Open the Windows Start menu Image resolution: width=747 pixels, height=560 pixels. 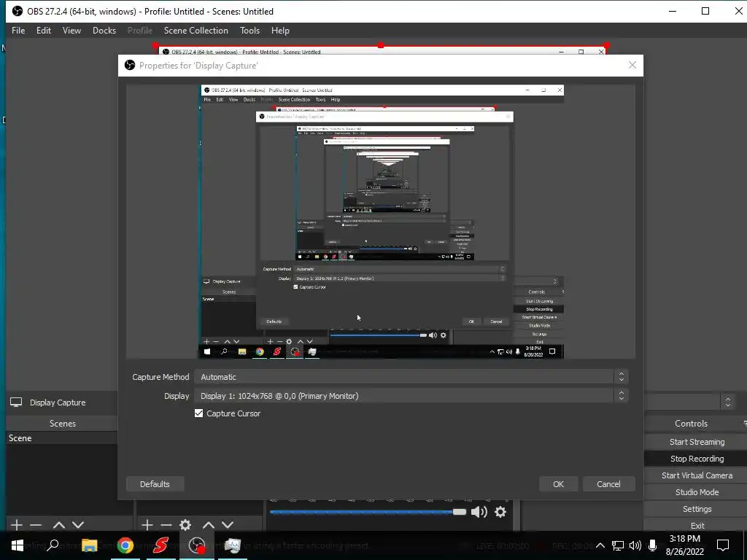[x=18, y=545]
